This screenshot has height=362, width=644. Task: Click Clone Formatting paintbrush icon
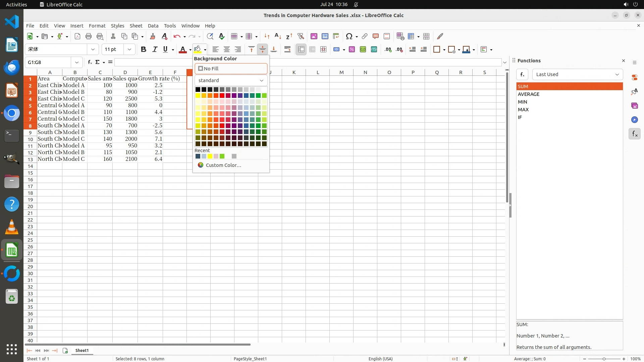point(153,36)
